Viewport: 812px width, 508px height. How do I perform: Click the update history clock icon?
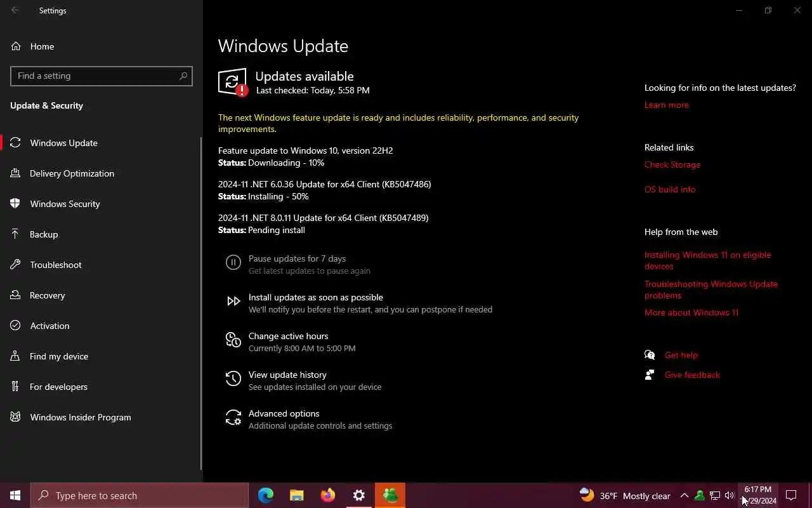(x=233, y=379)
